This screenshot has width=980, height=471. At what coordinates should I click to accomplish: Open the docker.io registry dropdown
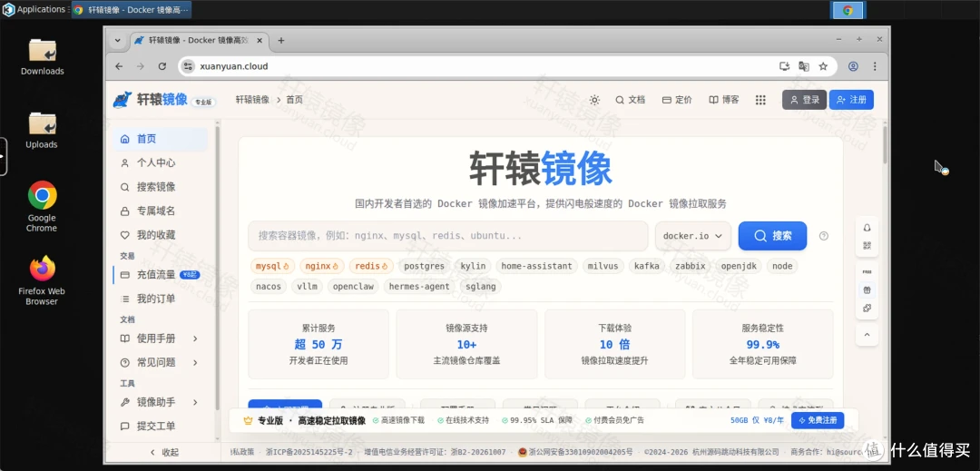[693, 236]
